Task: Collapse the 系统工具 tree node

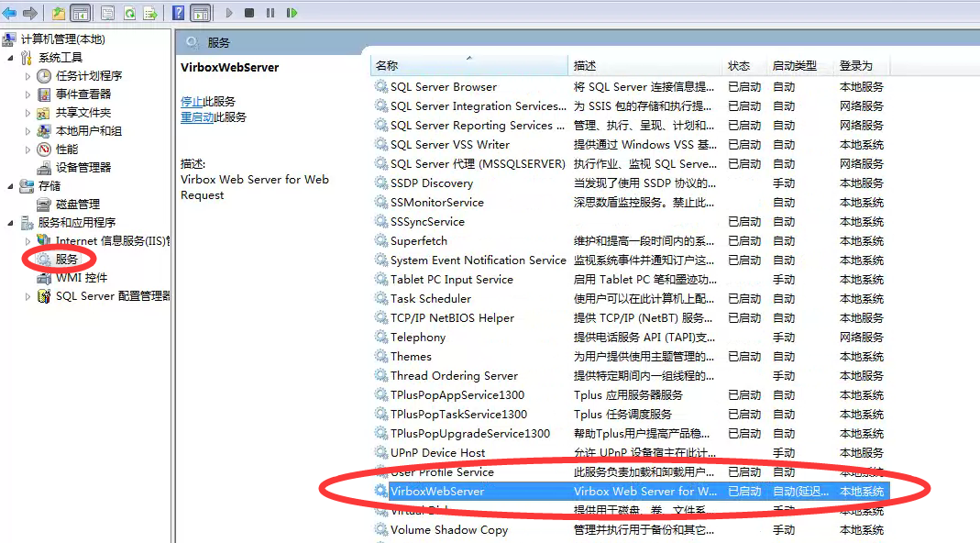Action: click(11, 58)
